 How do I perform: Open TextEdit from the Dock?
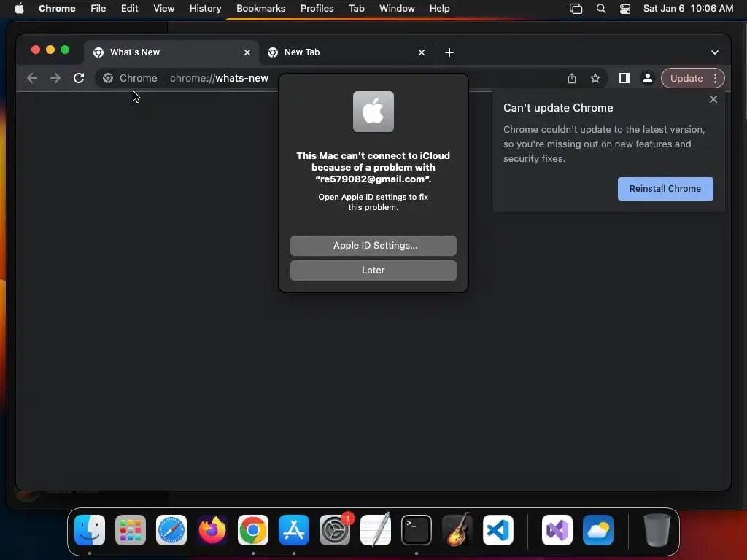coord(376,530)
